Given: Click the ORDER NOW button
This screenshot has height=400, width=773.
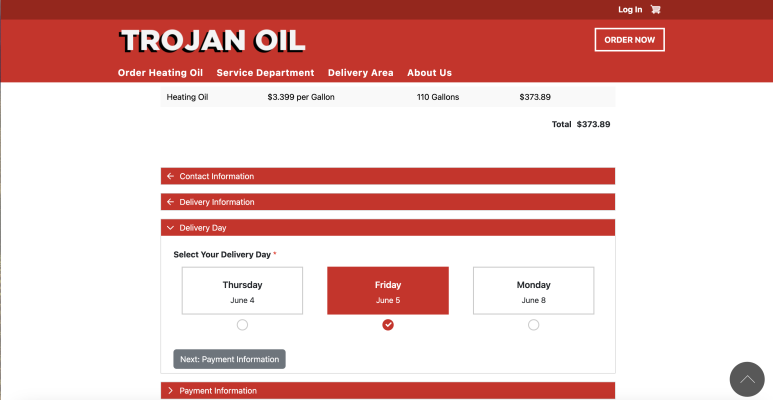Looking at the screenshot, I should pos(630,39).
